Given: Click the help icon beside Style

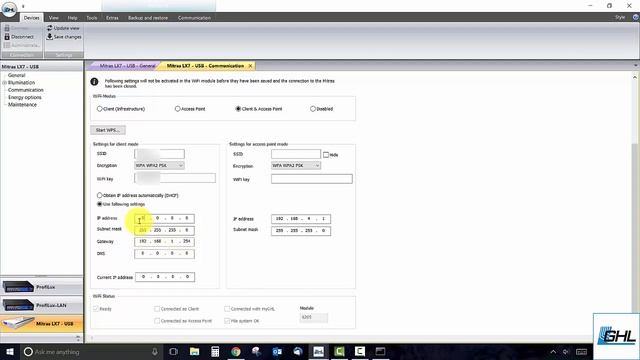Looking at the screenshot, I should pyautogui.click(x=636, y=17).
